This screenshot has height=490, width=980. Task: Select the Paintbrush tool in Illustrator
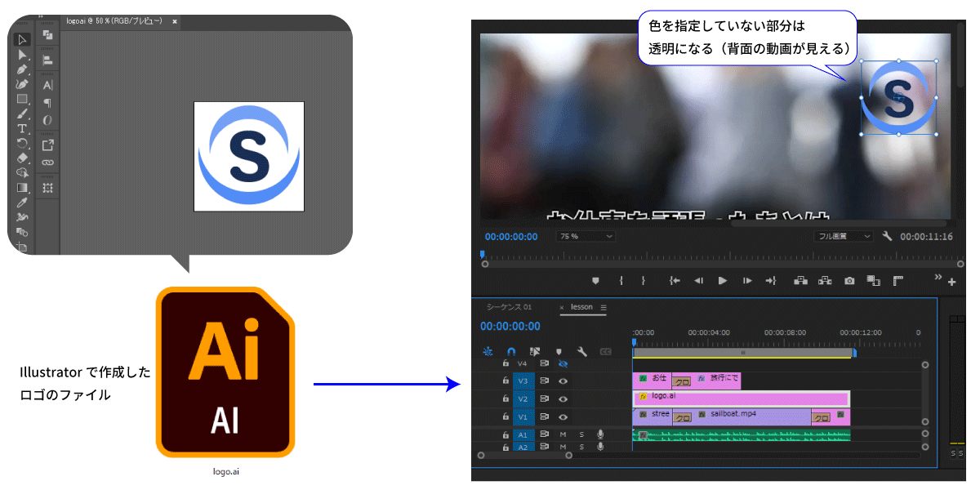click(22, 114)
